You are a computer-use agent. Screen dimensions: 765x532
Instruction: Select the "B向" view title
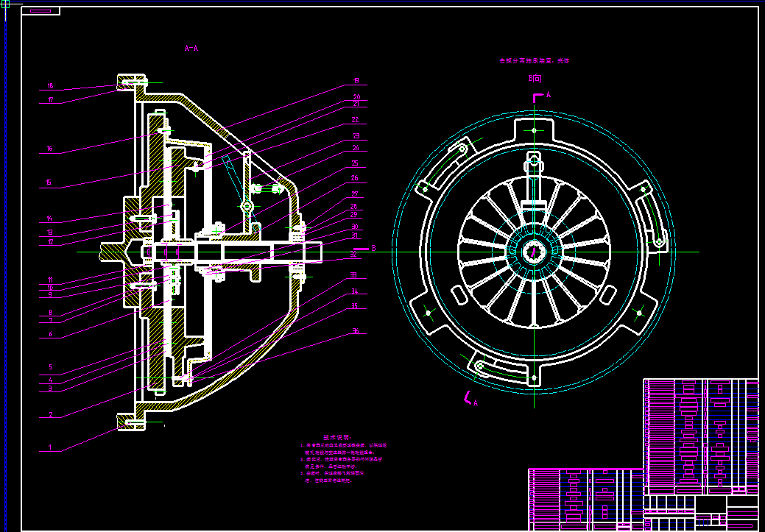pyautogui.click(x=535, y=79)
